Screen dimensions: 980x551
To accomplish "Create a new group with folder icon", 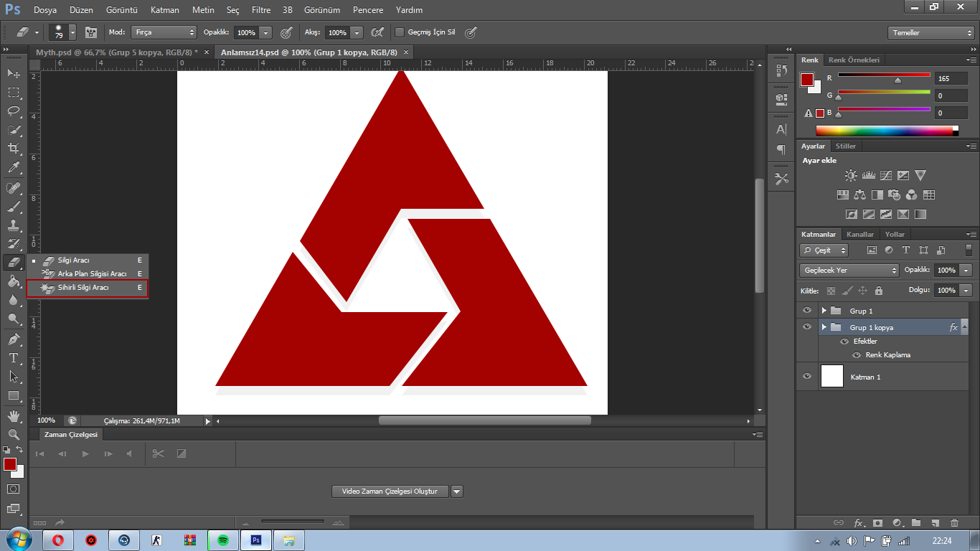I will tap(916, 523).
